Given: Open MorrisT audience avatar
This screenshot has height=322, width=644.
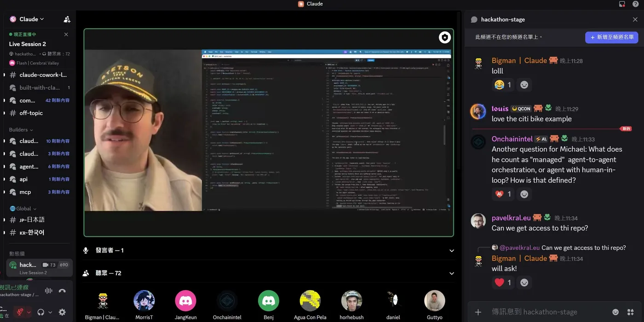Looking at the screenshot, I should [x=144, y=301].
